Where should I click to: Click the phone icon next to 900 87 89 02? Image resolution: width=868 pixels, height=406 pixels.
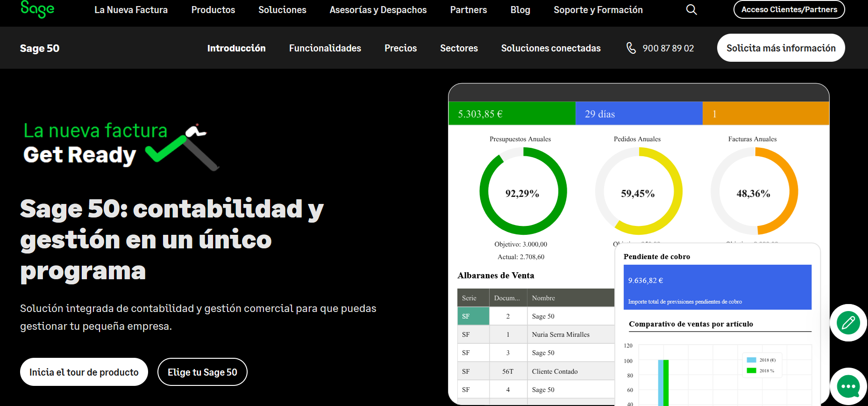coord(631,48)
